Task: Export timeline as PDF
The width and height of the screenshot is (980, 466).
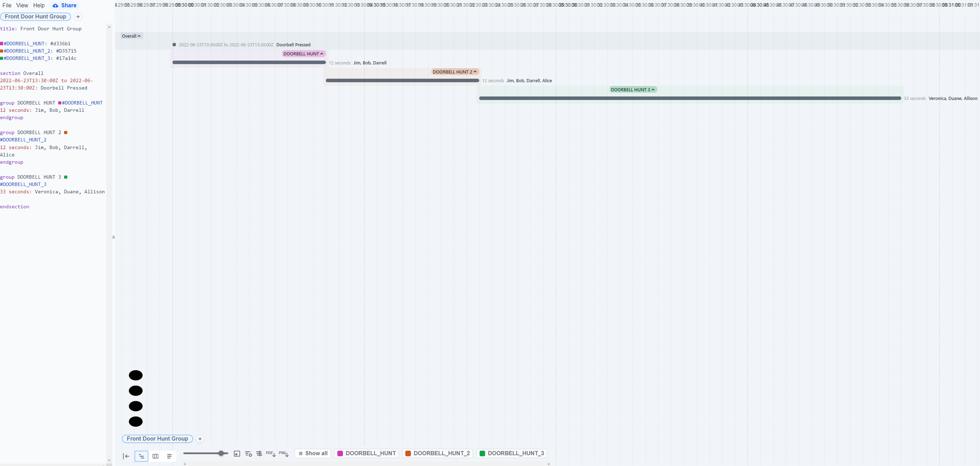Action: pyautogui.click(x=270, y=453)
